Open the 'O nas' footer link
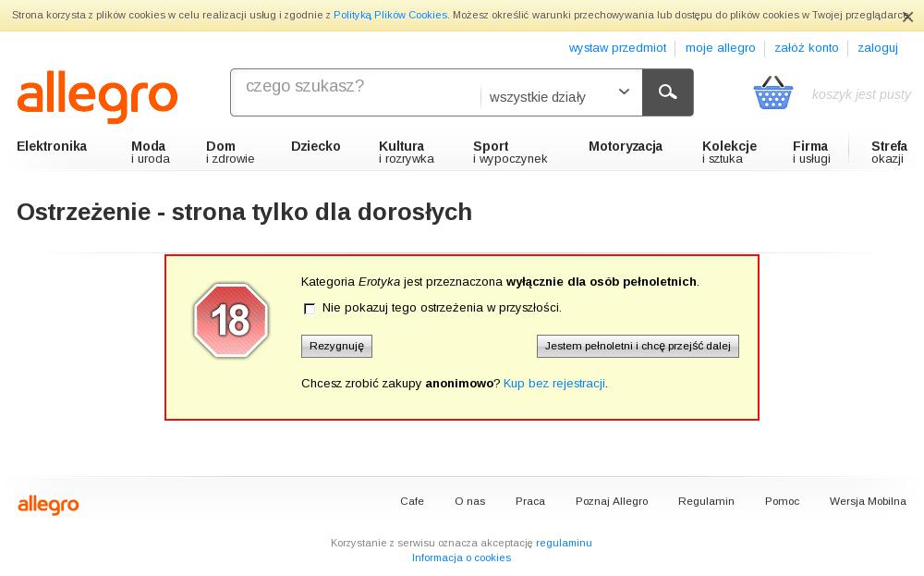 point(469,501)
